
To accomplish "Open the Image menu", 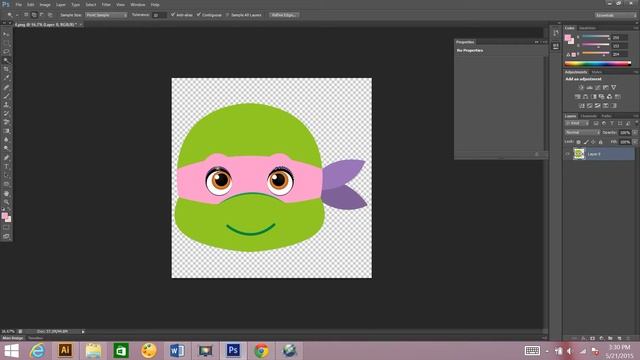I will (45, 4).
